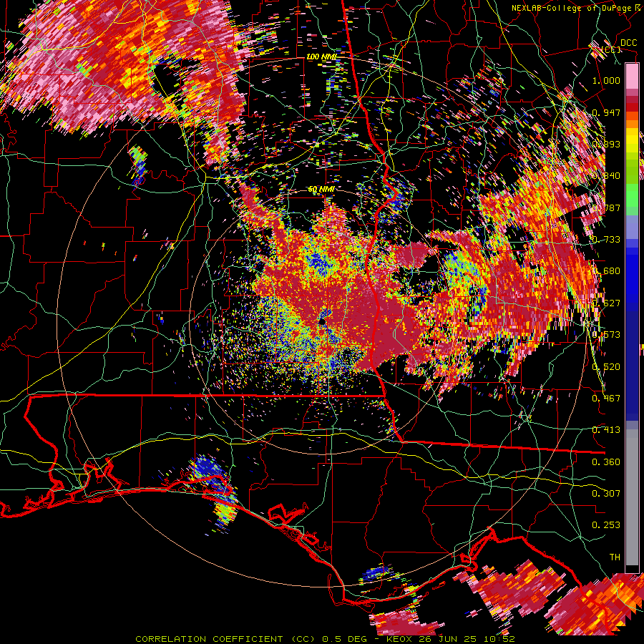Viewport: 644px width, 644px height.
Task: Select the 0.840 legend value
Action: pos(606,175)
